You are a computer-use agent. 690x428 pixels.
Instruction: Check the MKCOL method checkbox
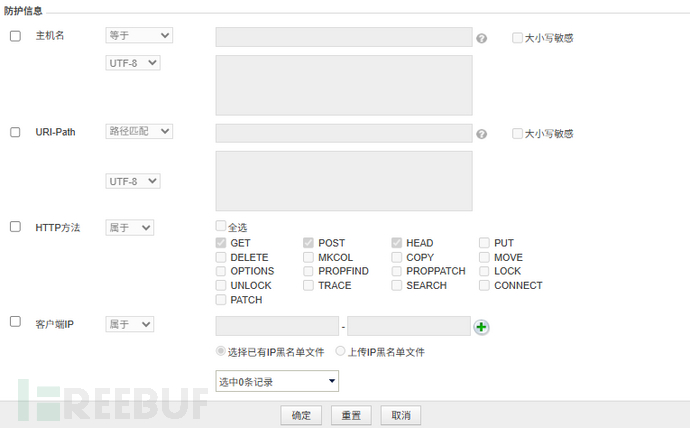coord(308,257)
